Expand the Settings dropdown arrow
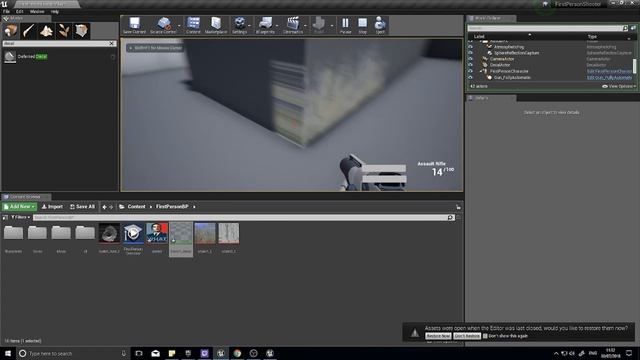Screen dimensions: 640x360 pos(250,26)
